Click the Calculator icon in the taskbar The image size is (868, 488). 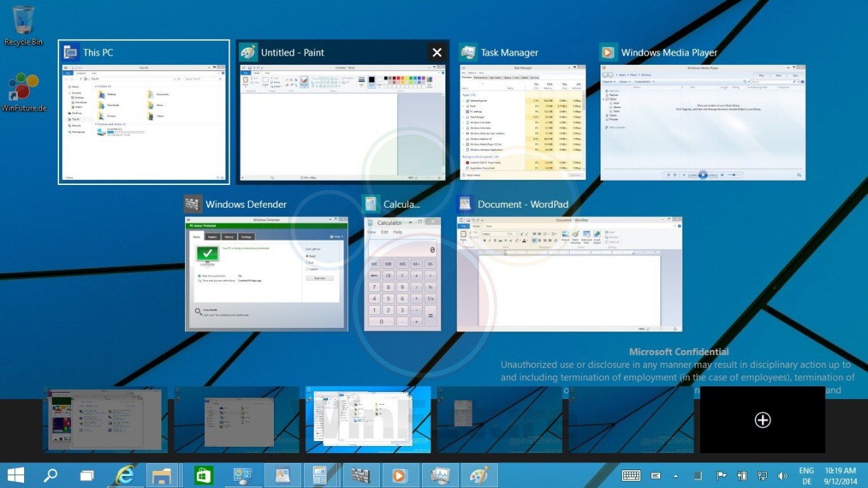tap(319, 475)
